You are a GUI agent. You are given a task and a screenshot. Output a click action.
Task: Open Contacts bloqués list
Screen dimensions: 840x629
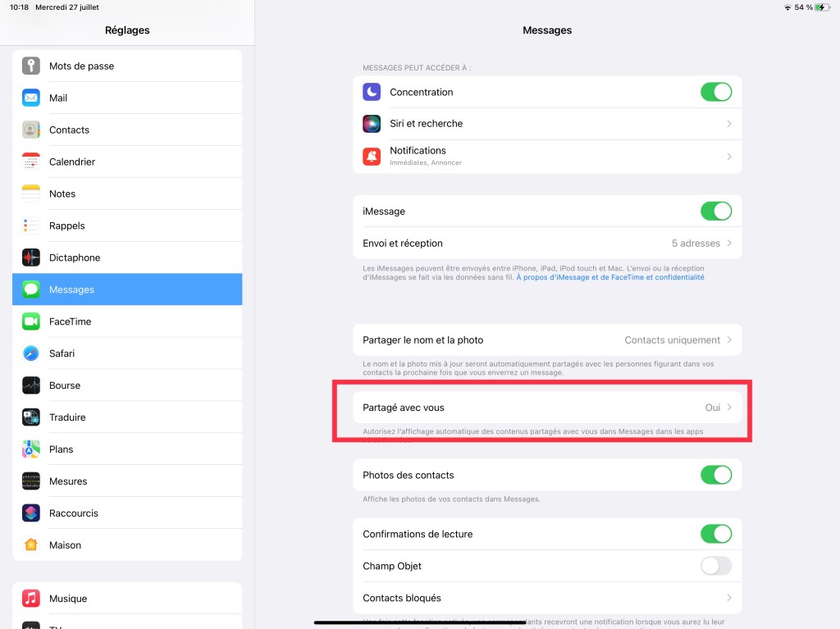click(x=547, y=598)
